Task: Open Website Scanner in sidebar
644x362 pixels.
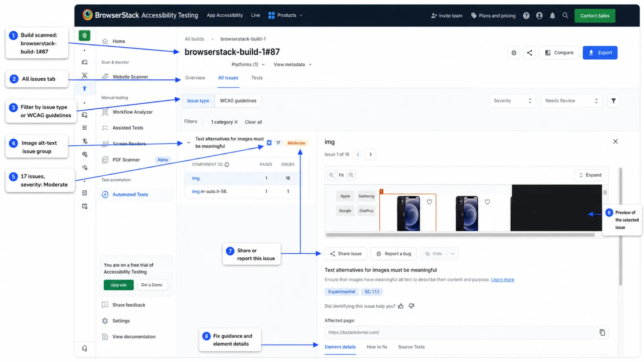Action: (130, 77)
